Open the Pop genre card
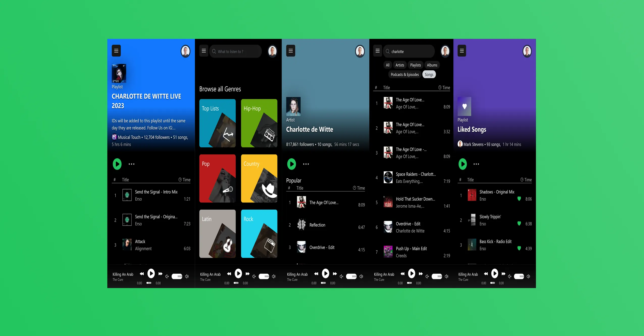Viewport: 644px width, 336px height. coord(217,178)
